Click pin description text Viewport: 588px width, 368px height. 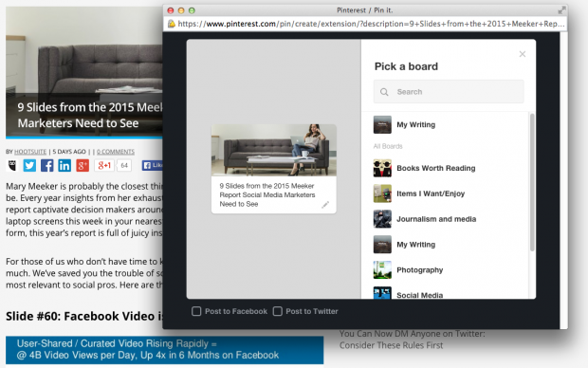(267, 195)
